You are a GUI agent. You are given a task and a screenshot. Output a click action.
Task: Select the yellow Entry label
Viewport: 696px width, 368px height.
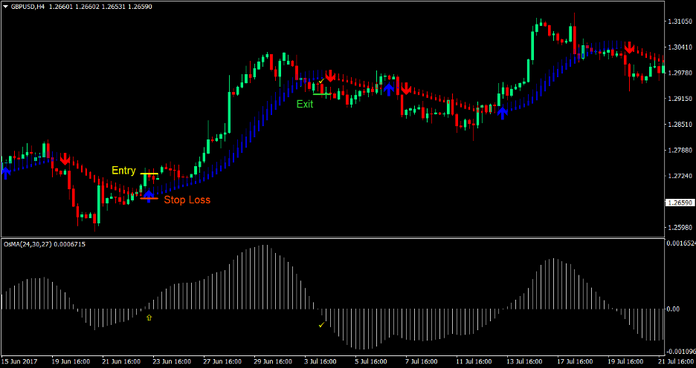point(123,170)
